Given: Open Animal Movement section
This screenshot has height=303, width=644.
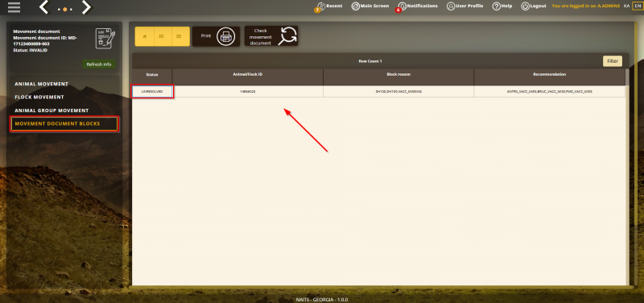Looking at the screenshot, I should [42, 84].
